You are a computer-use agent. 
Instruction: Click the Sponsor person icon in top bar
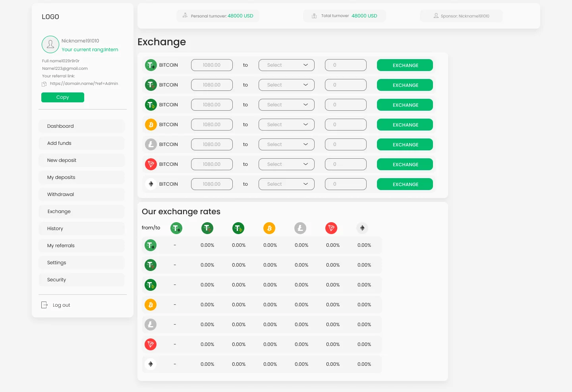[x=436, y=16]
